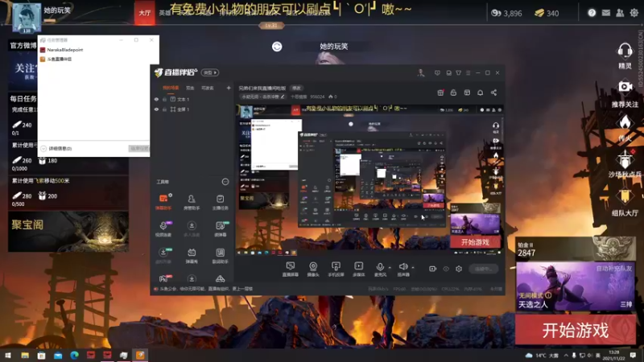Open 组队大厅 team lobby in game
644x362 pixels.
coord(625,203)
